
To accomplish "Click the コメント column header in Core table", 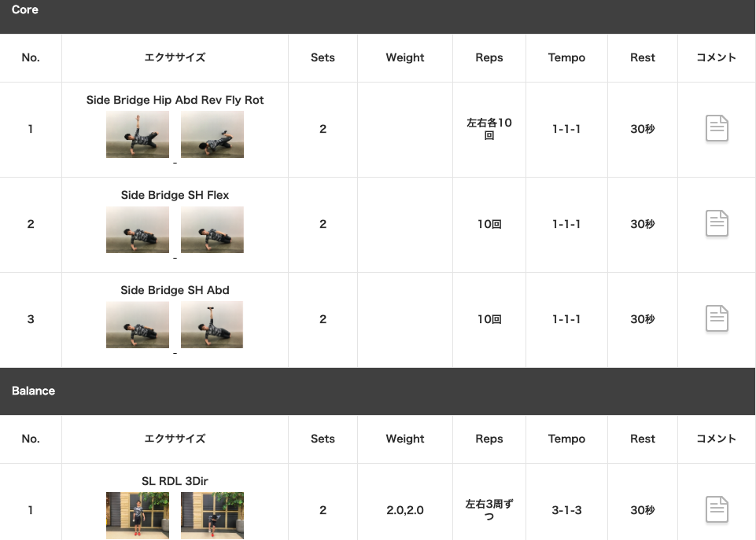I will click(x=716, y=57).
